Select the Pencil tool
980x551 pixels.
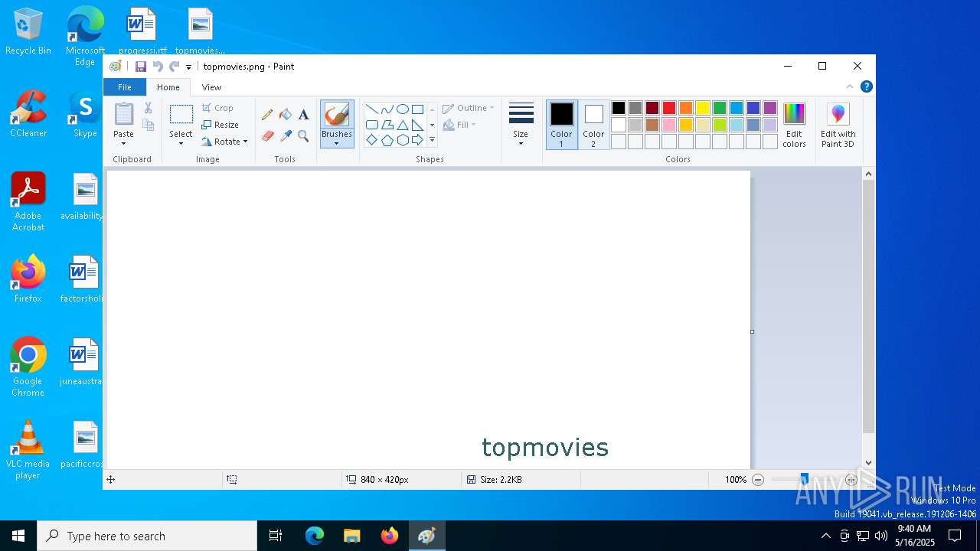point(267,115)
